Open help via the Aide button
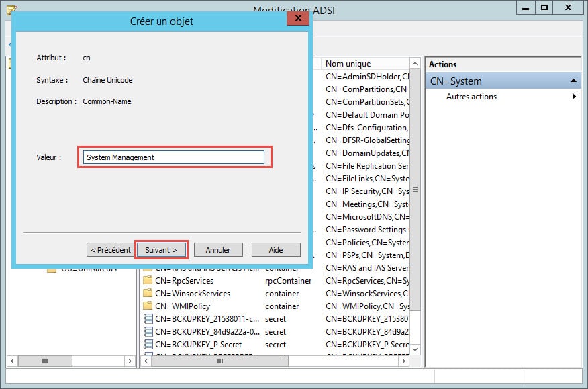 coord(276,250)
